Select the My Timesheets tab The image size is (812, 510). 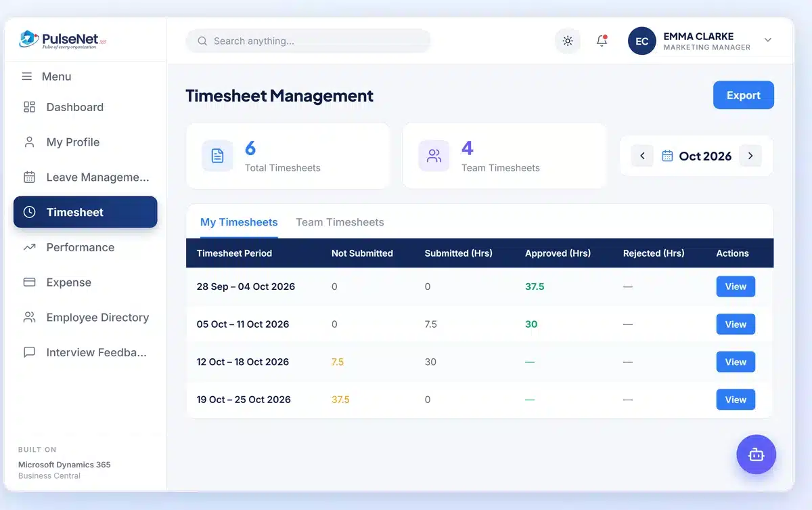pos(239,222)
